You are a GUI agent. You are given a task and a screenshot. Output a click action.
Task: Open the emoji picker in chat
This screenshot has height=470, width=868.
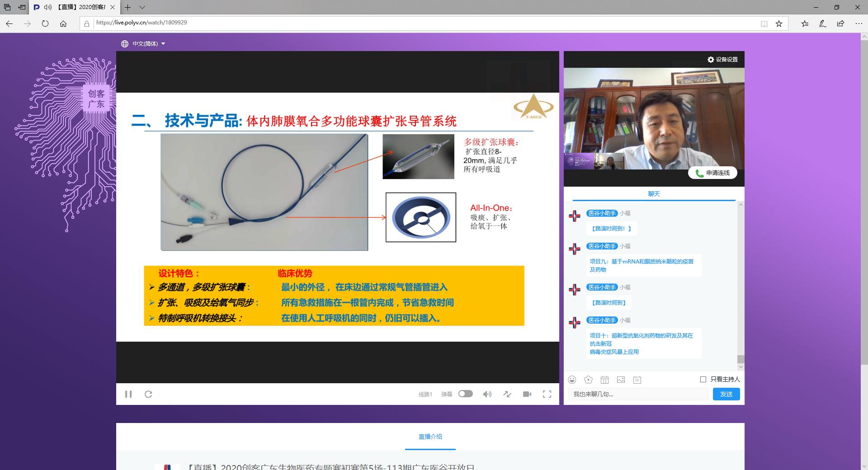572,380
